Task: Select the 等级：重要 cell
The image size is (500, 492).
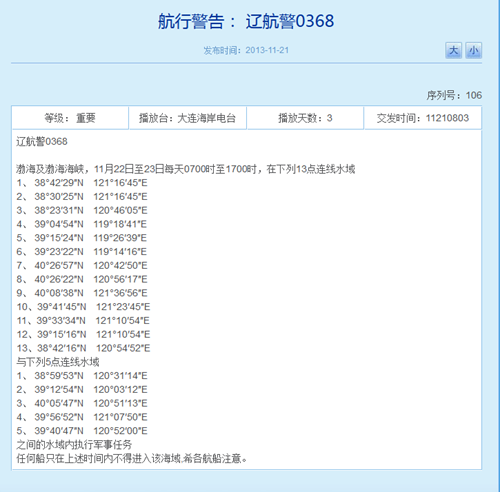Action: 70,118
